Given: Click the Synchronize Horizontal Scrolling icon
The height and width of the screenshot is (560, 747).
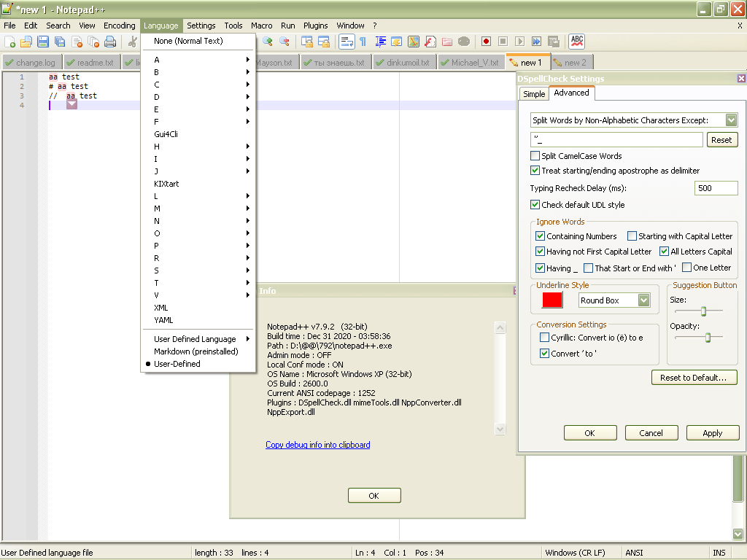Looking at the screenshot, I should click(x=324, y=42).
